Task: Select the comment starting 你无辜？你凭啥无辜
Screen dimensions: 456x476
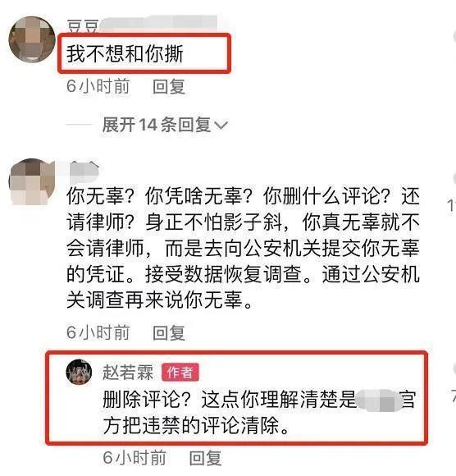Action: [243, 248]
